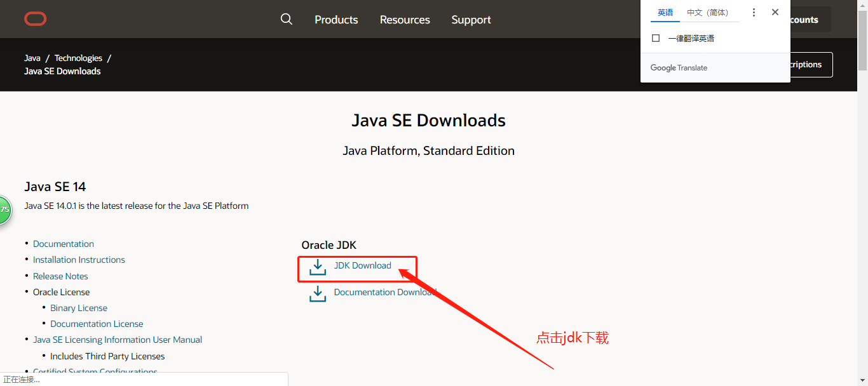The height and width of the screenshot is (386, 868).
Task: Click the Technologies breadcrumb link
Action: tap(78, 58)
